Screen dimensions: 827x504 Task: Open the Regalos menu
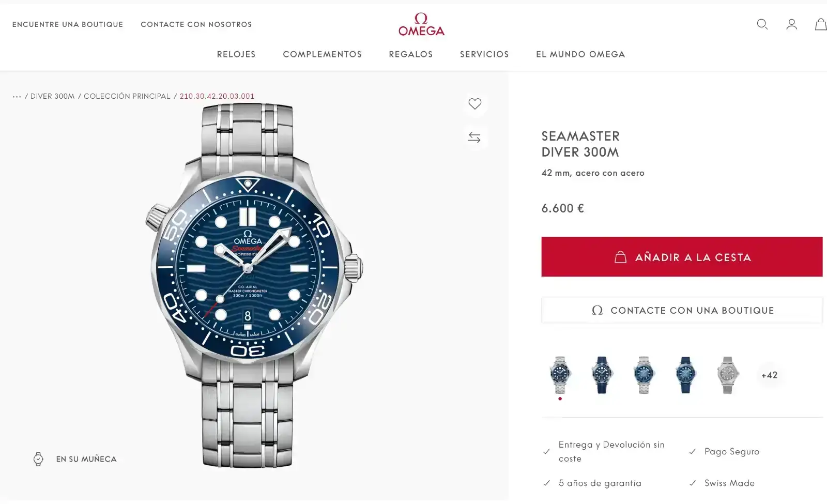(x=410, y=54)
